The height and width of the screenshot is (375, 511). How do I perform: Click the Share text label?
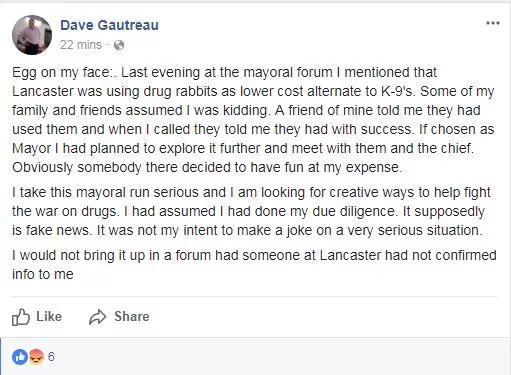coord(132,317)
